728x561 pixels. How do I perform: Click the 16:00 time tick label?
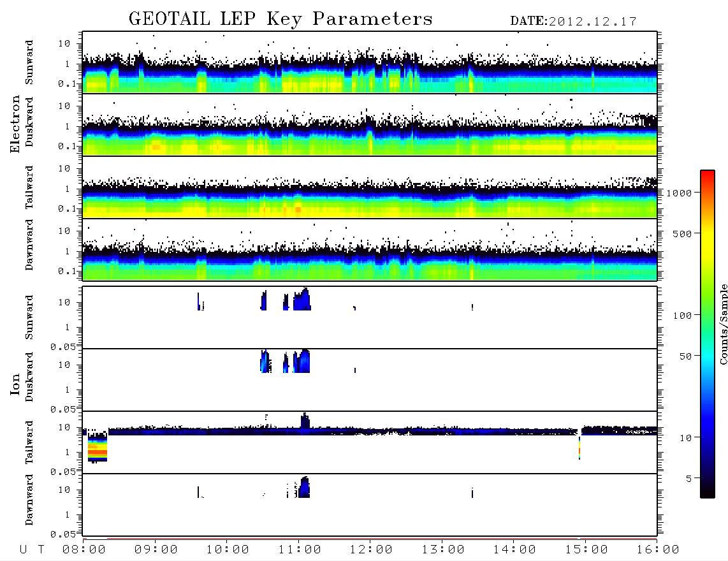coord(658,550)
